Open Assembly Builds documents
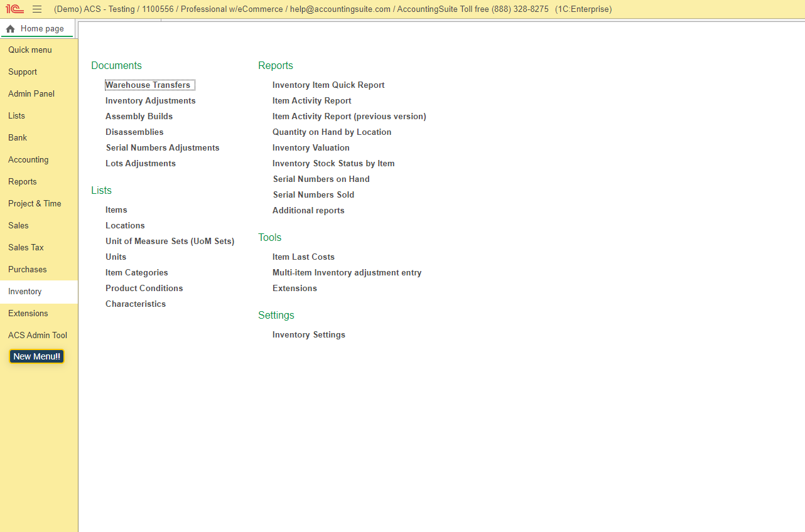 click(139, 117)
